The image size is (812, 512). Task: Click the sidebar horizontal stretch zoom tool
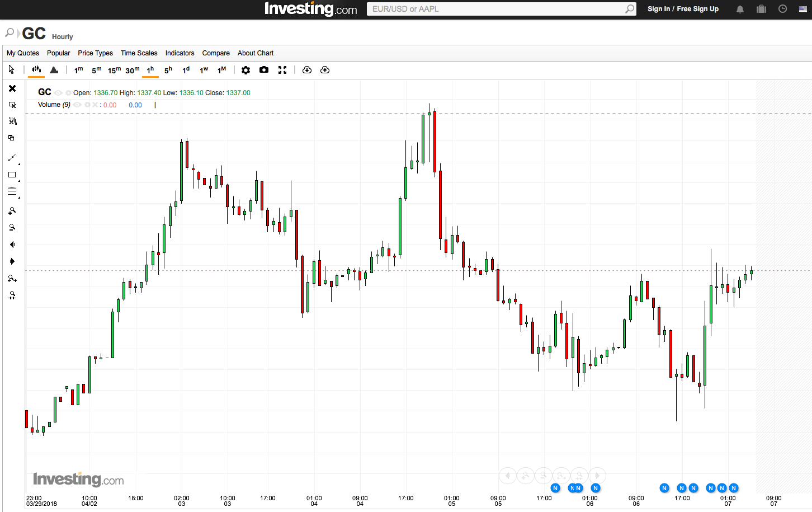[x=12, y=278]
